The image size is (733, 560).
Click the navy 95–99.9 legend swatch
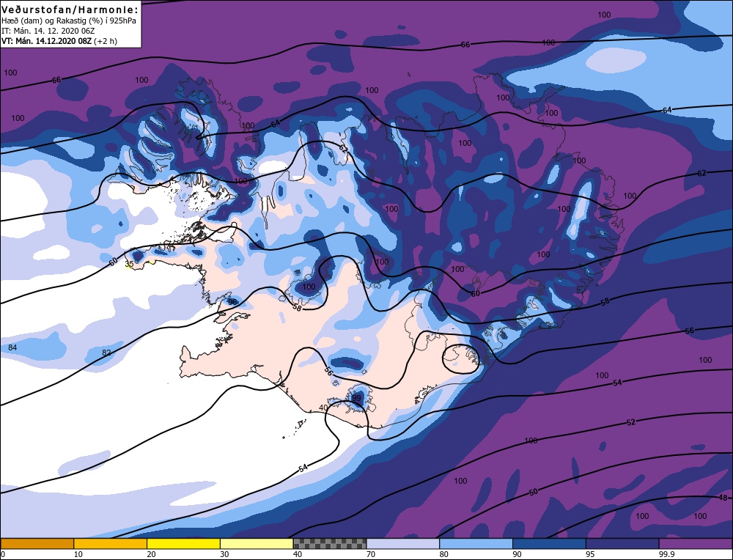(622, 543)
